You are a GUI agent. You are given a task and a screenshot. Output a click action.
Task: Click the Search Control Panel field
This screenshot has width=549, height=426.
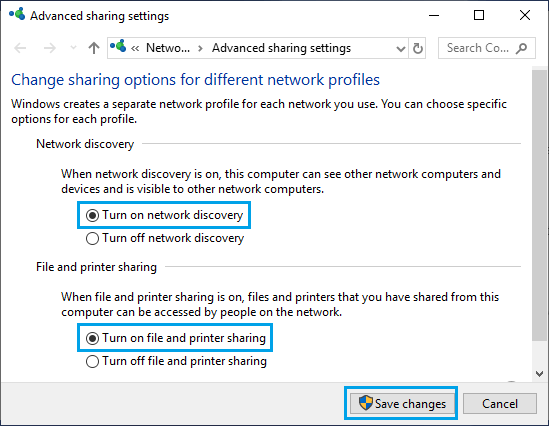487,48
